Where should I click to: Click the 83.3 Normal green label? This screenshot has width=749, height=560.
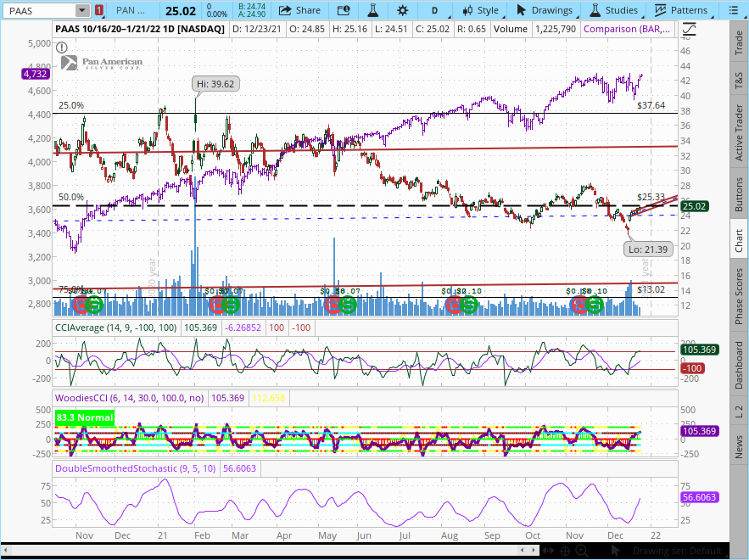point(85,417)
